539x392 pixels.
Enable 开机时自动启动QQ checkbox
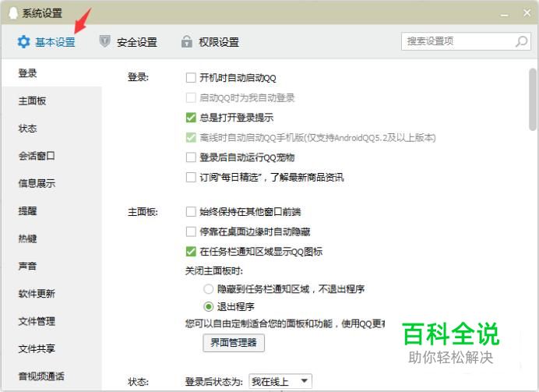(x=191, y=78)
